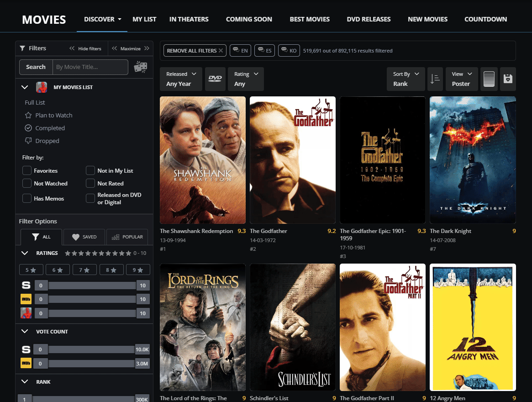The width and height of the screenshot is (532, 402).
Task: Enable the Not Rated checkbox
Action: coord(90,183)
